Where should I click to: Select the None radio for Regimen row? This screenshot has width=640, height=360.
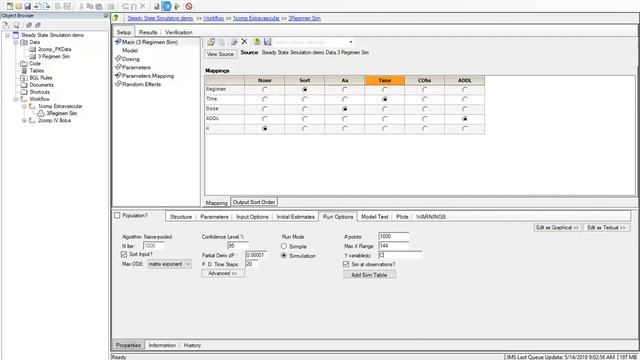(264, 89)
